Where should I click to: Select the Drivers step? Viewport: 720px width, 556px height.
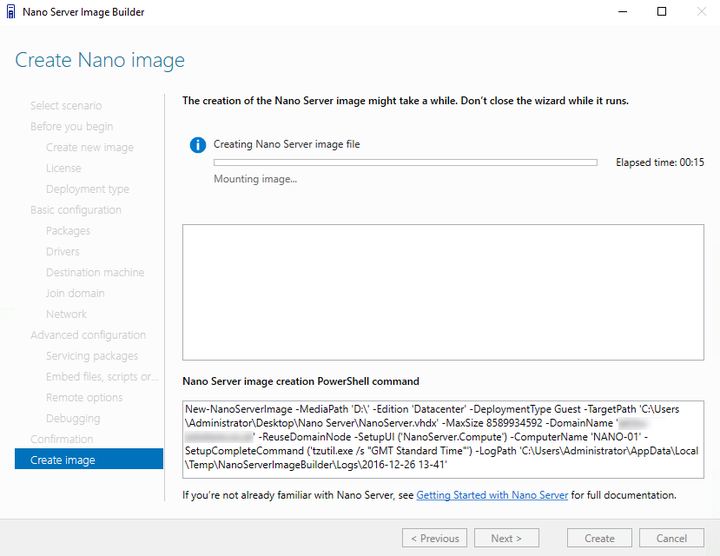pos(62,252)
